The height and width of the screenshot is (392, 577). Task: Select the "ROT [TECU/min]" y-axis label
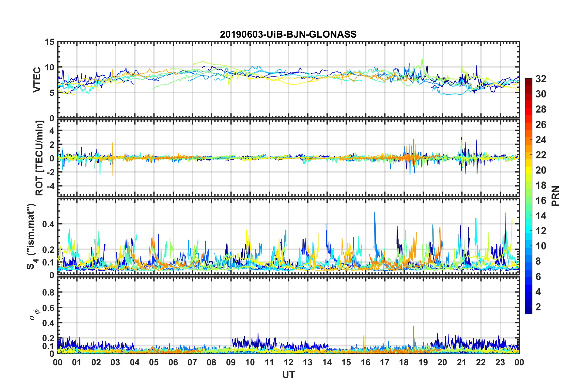[x=39, y=158]
